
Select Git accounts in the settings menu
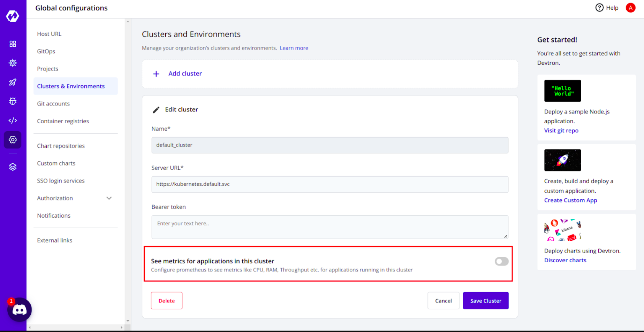[x=53, y=104]
